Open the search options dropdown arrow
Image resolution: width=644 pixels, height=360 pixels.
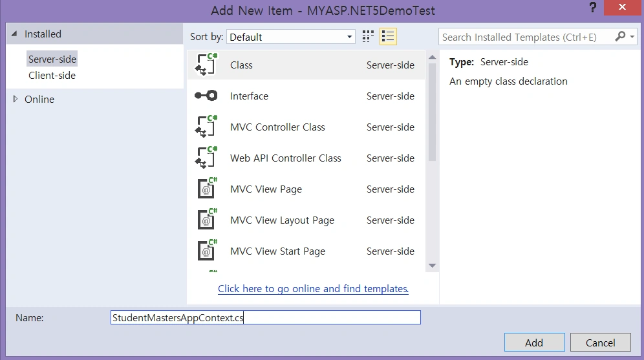click(632, 37)
